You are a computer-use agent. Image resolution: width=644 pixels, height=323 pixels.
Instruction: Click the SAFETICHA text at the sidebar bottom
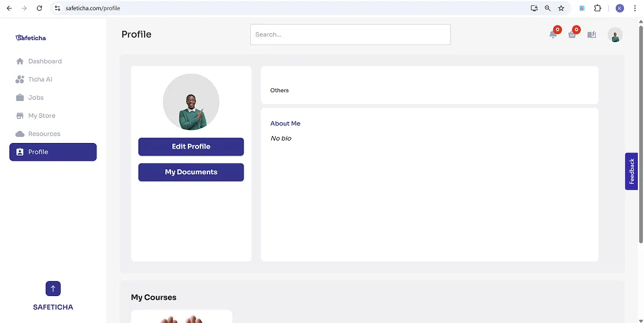point(53,307)
